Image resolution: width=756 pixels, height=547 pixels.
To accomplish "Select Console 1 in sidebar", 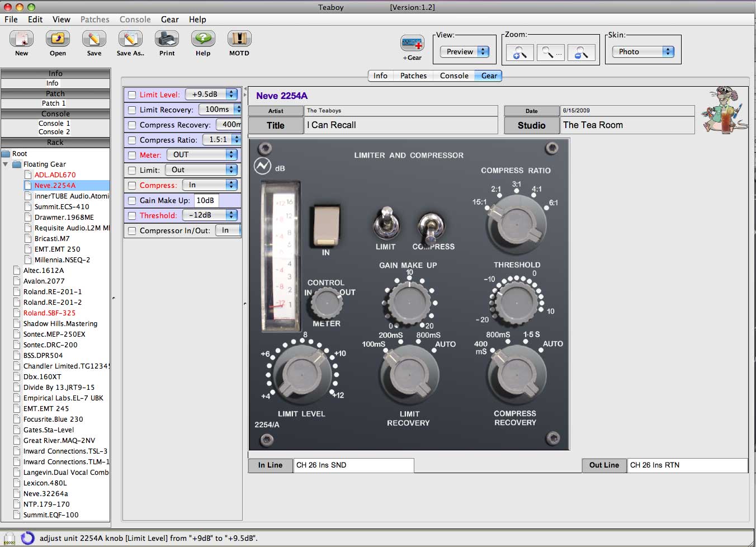I will click(x=54, y=124).
